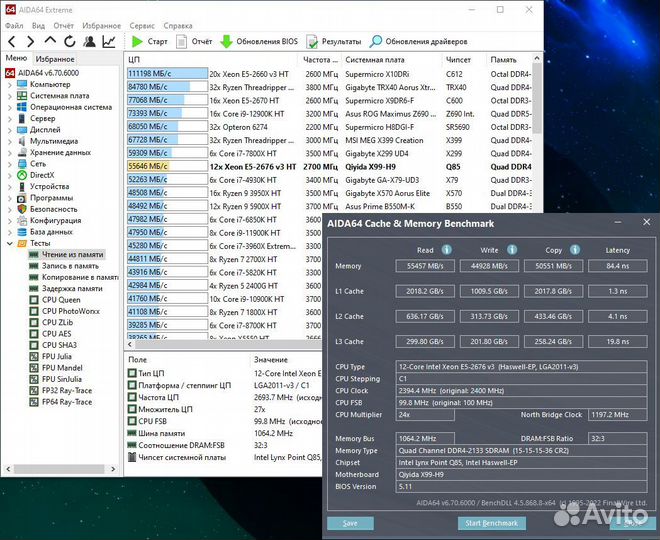The image size is (660, 540).
Task: Open the Отчёт report toolbar button
Action: [194, 41]
